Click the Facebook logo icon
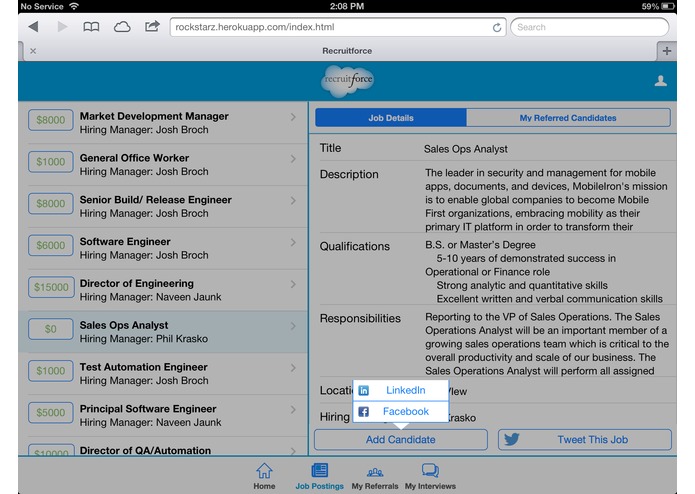695x494 pixels. tap(363, 412)
